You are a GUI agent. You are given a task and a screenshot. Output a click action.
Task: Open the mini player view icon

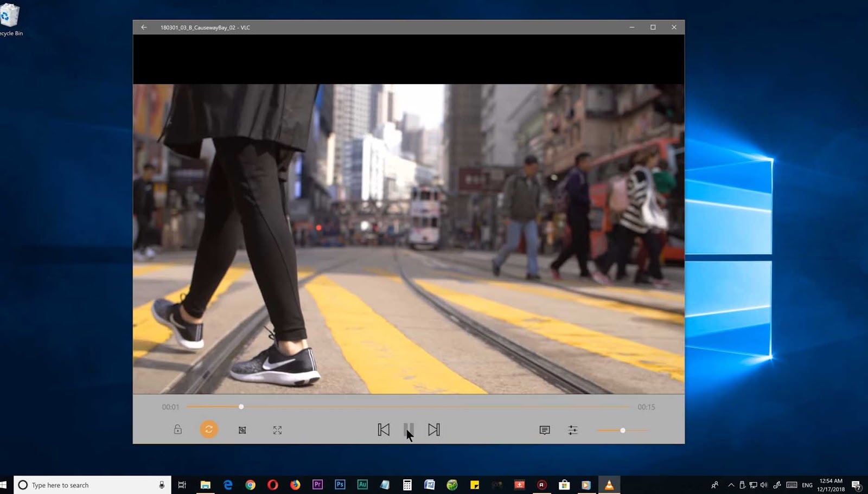pyautogui.click(x=242, y=430)
